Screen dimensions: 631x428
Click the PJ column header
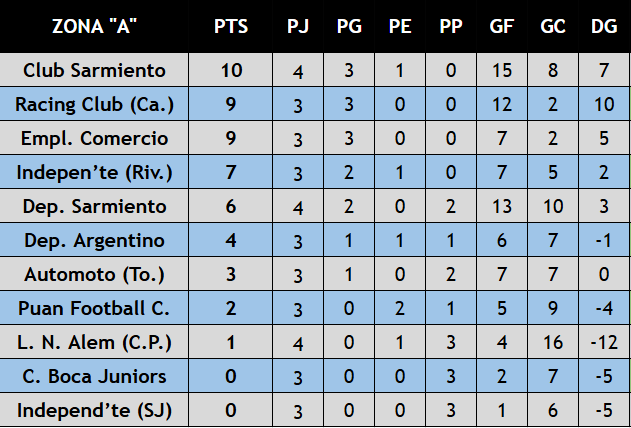tap(298, 26)
